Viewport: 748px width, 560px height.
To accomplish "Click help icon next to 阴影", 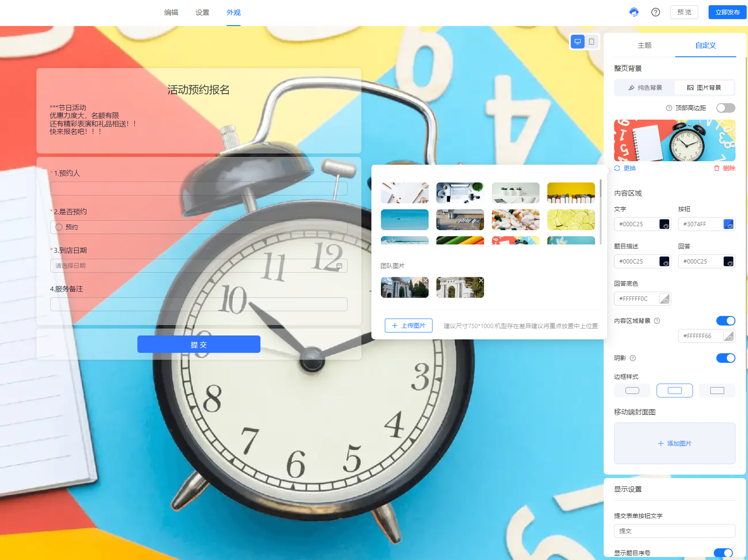I will coord(633,358).
